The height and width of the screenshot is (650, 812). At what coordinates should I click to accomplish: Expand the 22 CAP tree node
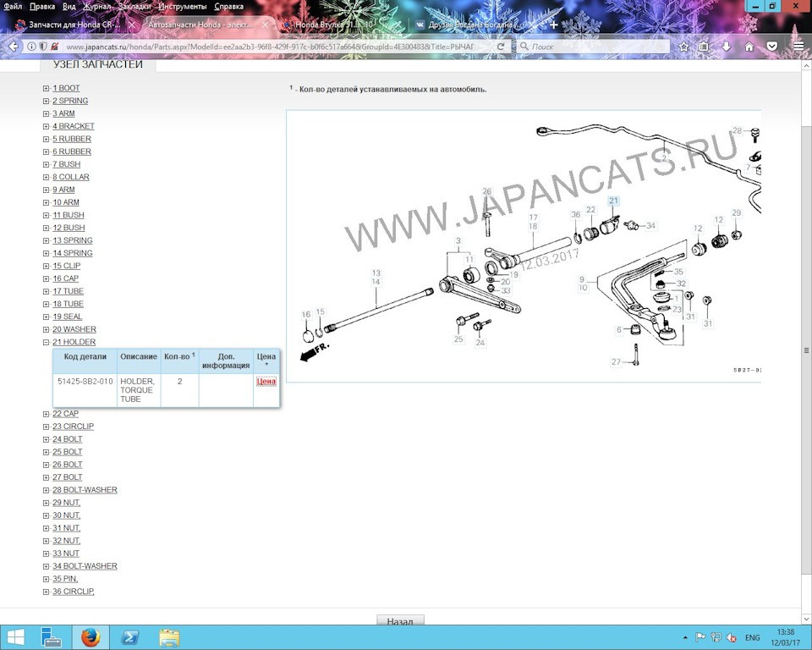tap(46, 414)
